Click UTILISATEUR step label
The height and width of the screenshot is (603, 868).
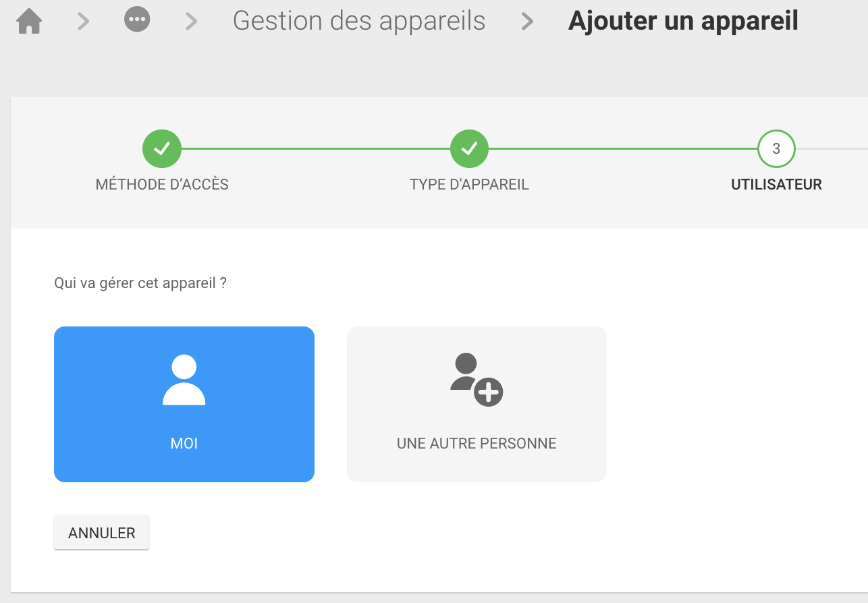click(x=776, y=184)
